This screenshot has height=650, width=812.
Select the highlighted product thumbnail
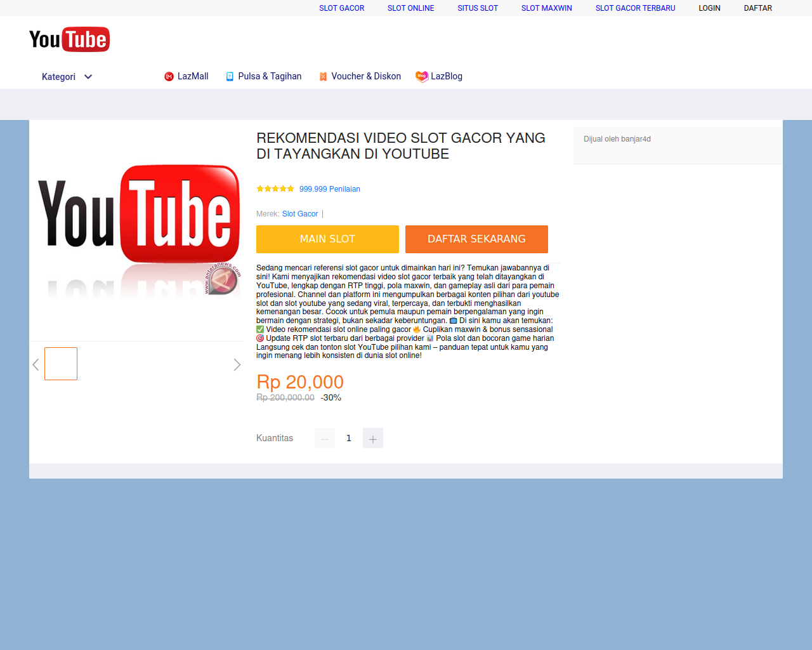coord(61,364)
